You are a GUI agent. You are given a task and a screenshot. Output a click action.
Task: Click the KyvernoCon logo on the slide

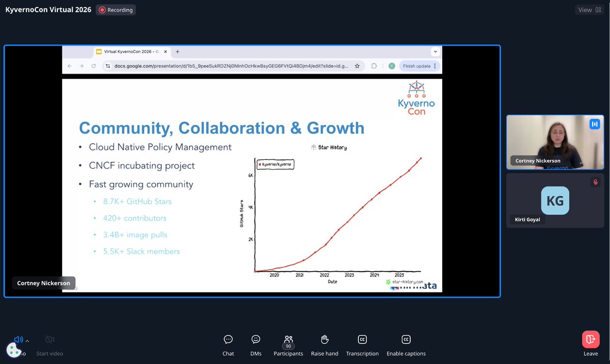click(x=416, y=97)
